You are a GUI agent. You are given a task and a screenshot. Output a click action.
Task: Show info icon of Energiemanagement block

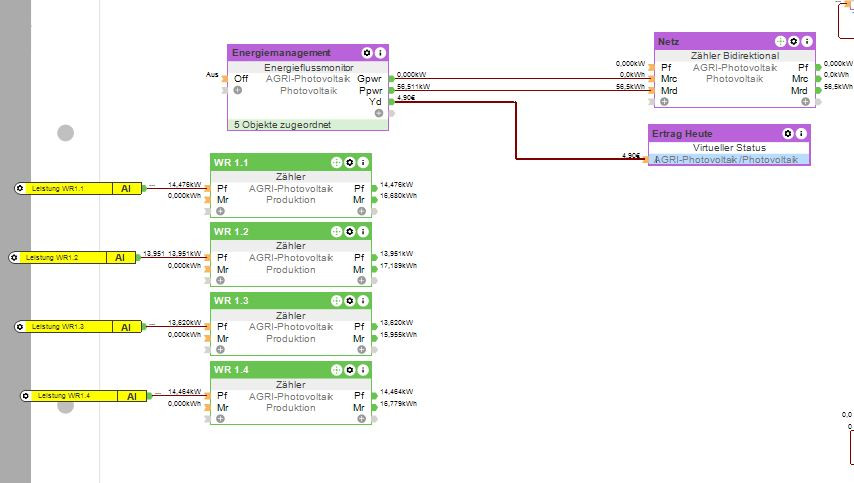coord(380,53)
